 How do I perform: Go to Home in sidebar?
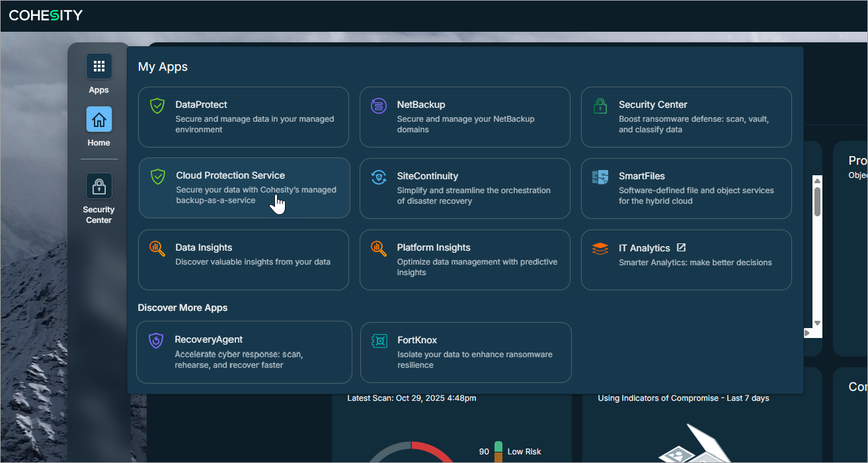coord(99,120)
